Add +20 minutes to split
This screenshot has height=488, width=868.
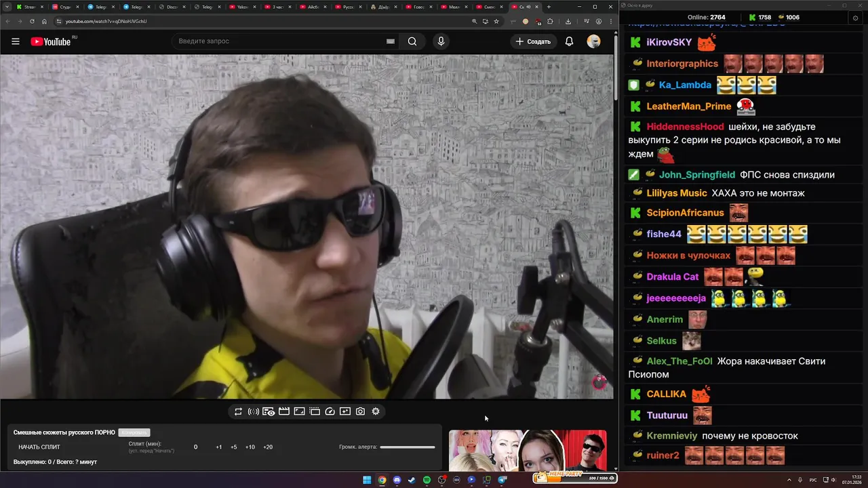click(268, 447)
